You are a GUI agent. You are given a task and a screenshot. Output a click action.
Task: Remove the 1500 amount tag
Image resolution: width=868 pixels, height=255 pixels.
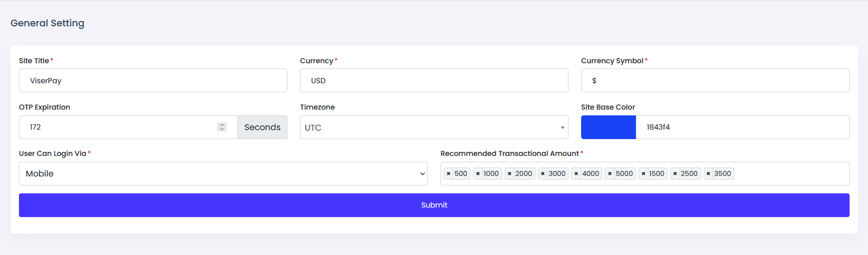pos(643,174)
